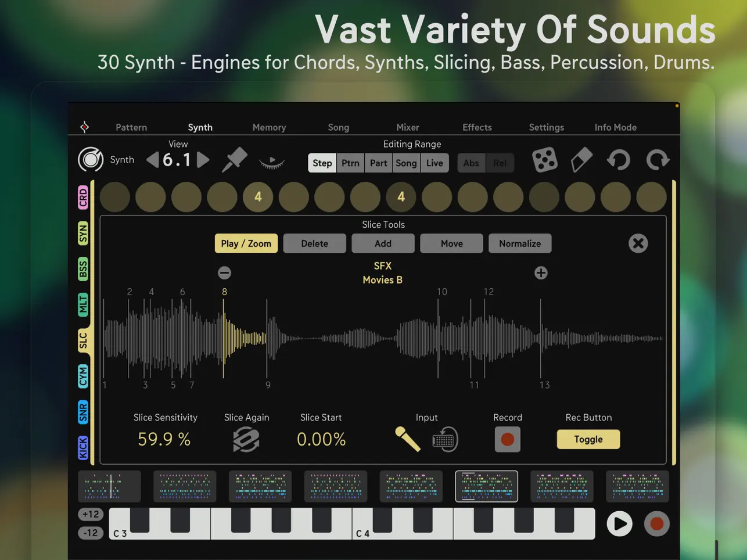Click the app logo icon beside Pattern
The height and width of the screenshot is (560, 747).
coord(85,127)
